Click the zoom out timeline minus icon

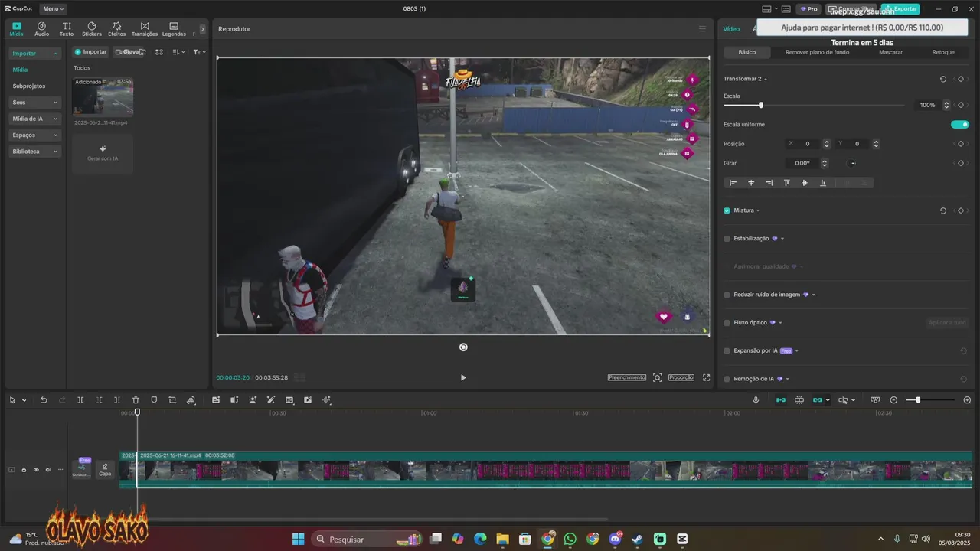893,400
